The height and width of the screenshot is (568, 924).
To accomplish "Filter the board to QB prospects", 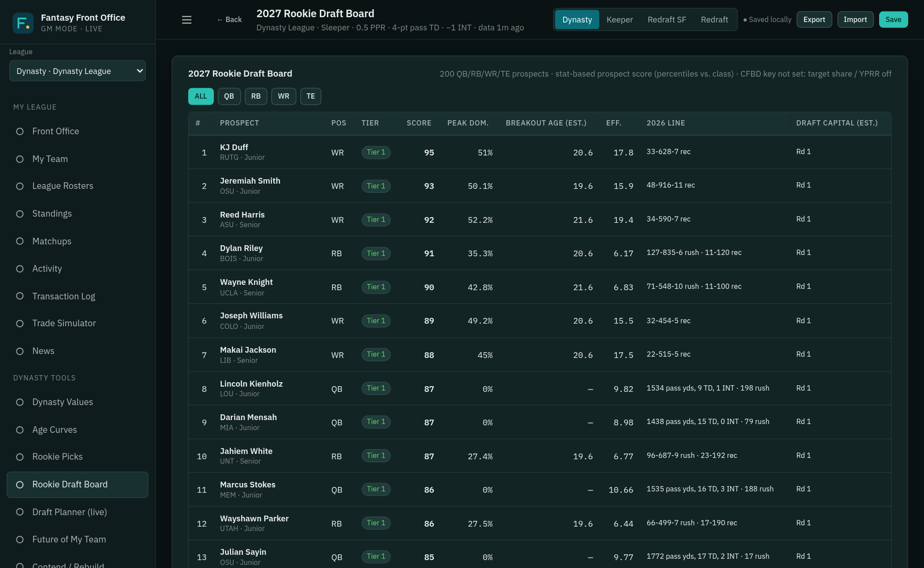I will tap(229, 96).
